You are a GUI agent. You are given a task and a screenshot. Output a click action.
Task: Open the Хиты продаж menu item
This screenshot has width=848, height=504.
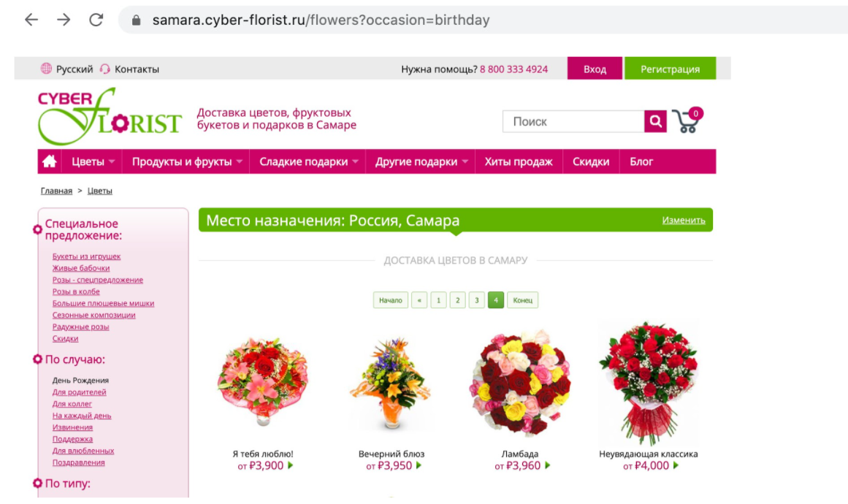(519, 161)
